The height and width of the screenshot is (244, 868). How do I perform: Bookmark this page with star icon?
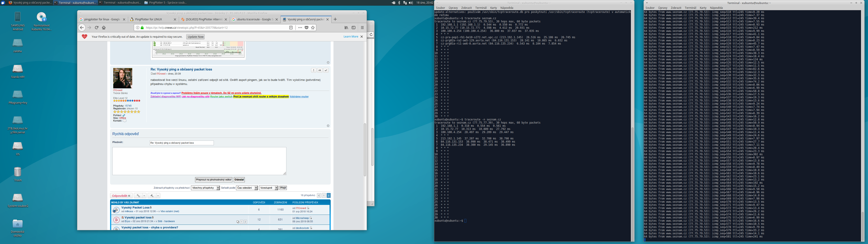pos(313,28)
